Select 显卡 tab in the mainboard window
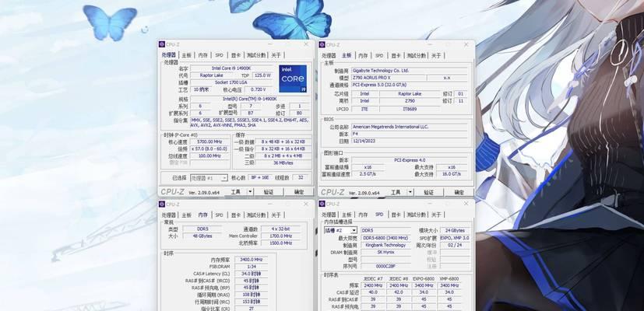 395,55
